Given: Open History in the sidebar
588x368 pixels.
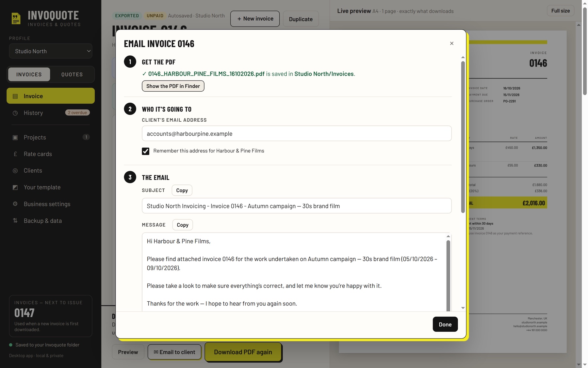Looking at the screenshot, I should 51,113.
